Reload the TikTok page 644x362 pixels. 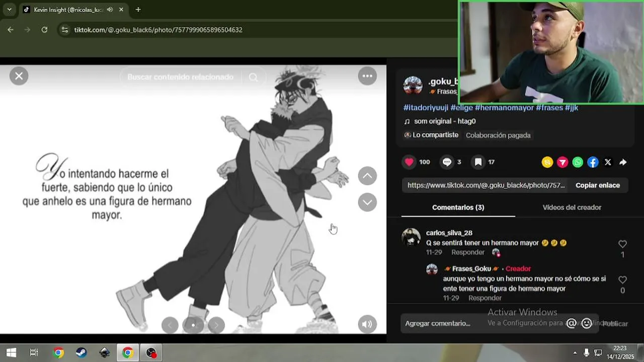(x=44, y=30)
